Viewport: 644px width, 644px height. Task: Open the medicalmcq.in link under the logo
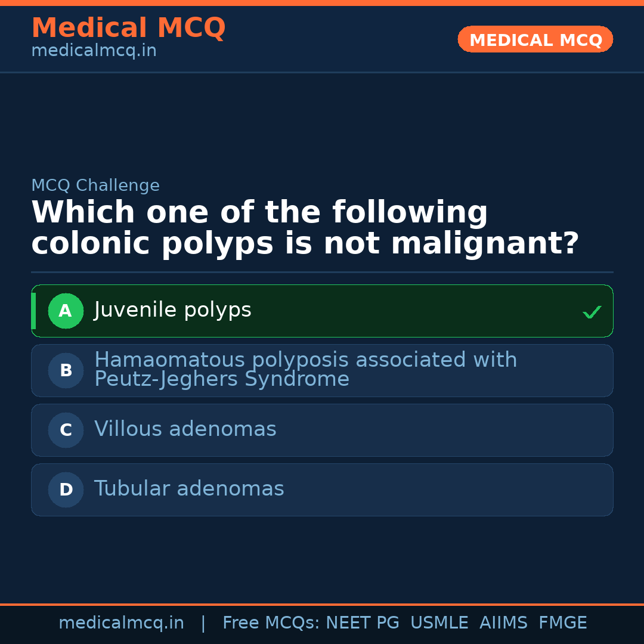click(x=93, y=50)
